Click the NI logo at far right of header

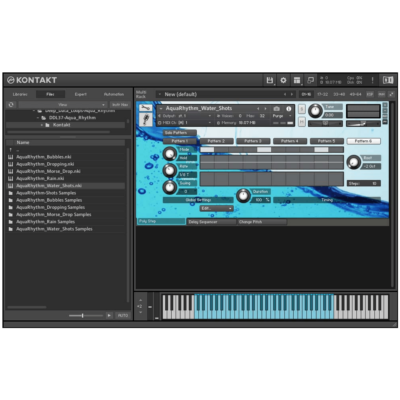[388, 80]
